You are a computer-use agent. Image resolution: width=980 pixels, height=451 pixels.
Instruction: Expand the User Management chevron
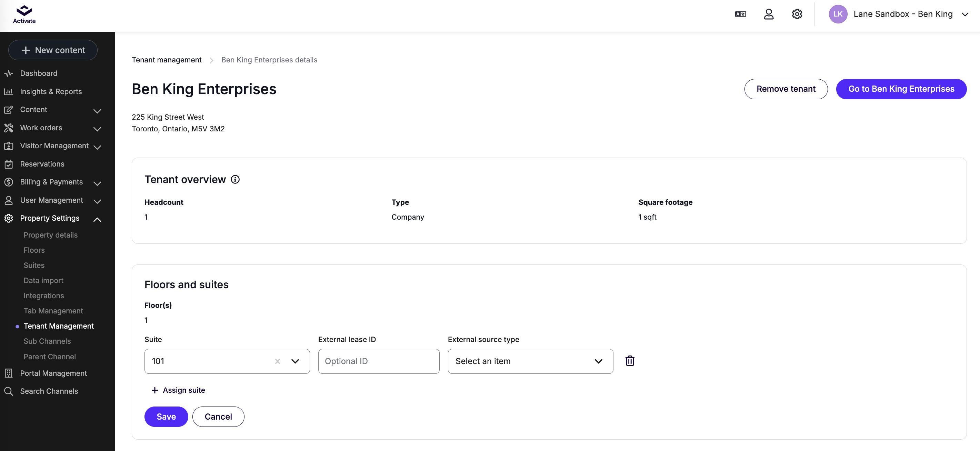point(97,202)
